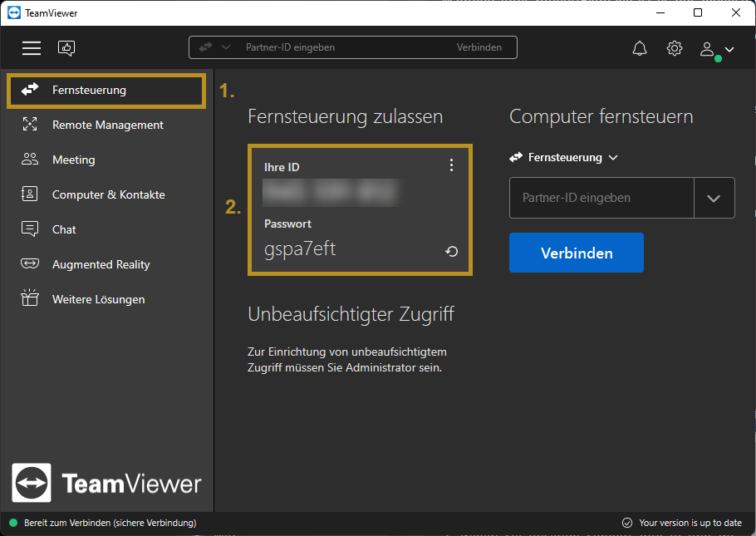Click the TeamViewer logo in the sidebar

tap(106, 483)
